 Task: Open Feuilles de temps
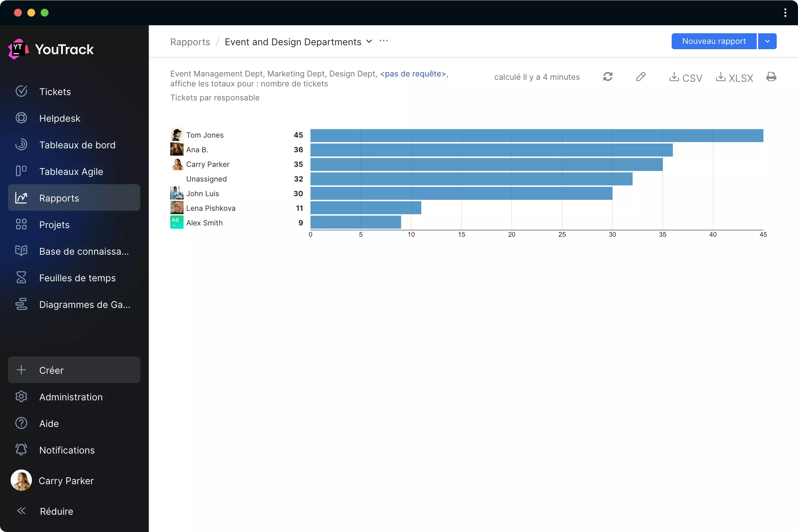click(x=77, y=278)
